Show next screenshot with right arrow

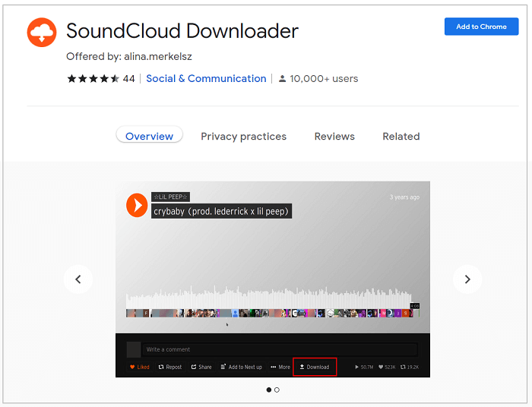click(467, 279)
